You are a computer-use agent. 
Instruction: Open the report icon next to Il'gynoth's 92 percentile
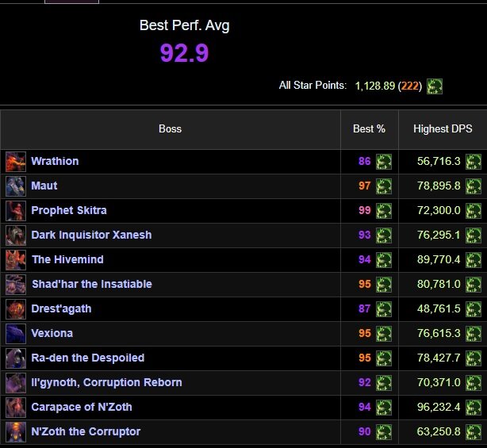coord(384,383)
